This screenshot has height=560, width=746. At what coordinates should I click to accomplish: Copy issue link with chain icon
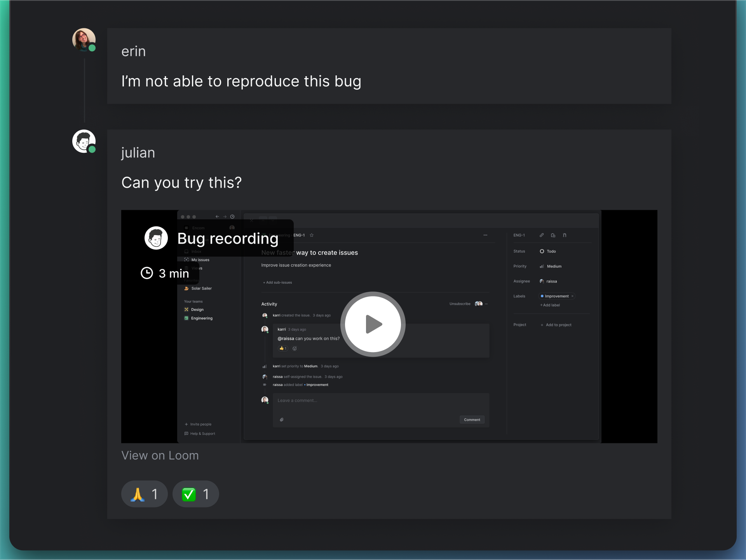(542, 235)
